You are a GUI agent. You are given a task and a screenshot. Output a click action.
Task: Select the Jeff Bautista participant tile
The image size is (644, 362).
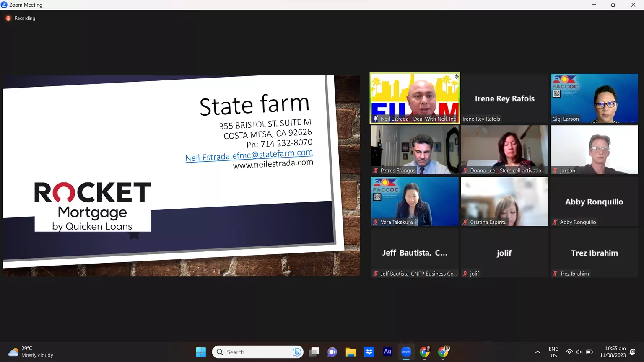[x=415, y=253]
